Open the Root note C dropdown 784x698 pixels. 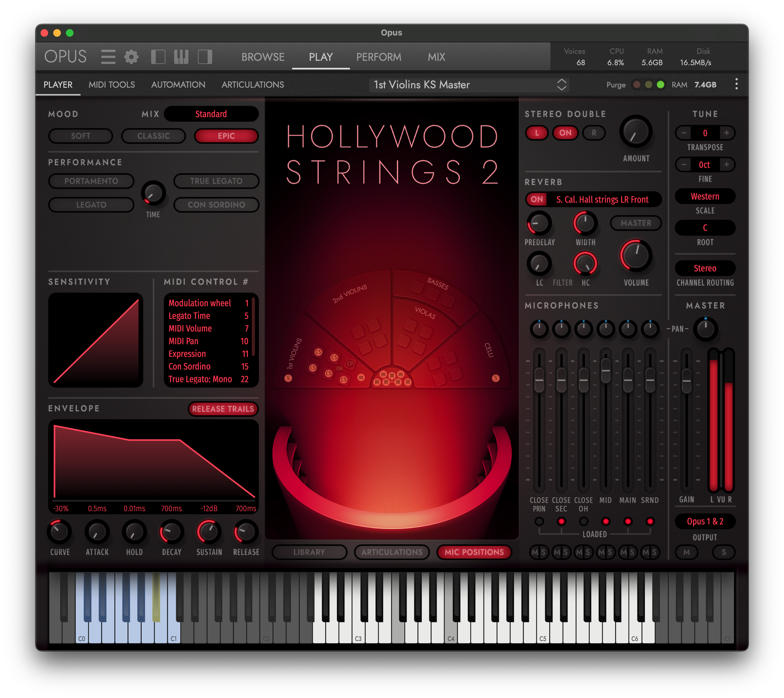pos(705,228)
